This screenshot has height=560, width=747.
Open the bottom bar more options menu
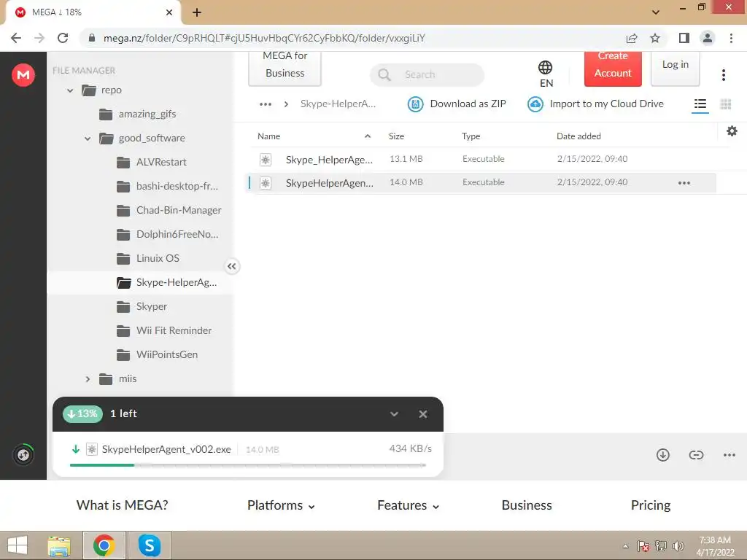pyautogui.click(x=729, y=455)
